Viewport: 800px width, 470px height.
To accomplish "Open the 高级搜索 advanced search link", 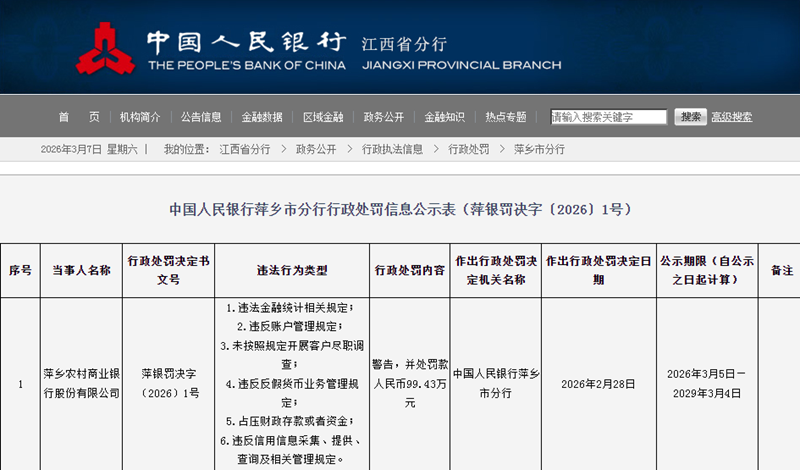I will pos(731,117).
